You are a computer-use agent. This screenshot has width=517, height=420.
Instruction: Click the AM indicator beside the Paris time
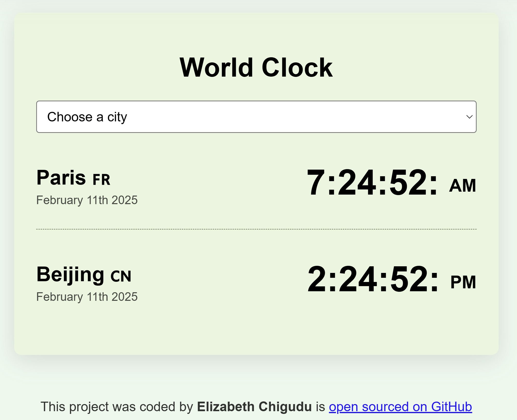coord(462,186)
